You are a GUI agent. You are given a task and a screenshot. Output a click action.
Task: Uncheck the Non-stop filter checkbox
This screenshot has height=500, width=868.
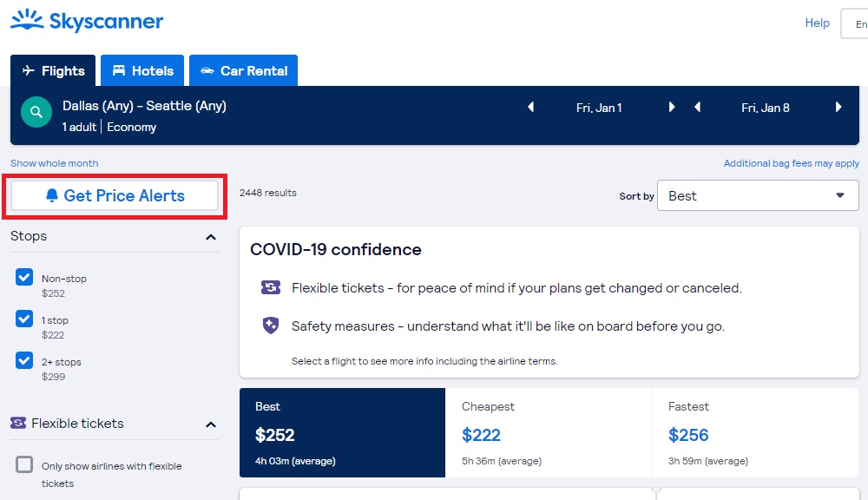pos(24,277)
